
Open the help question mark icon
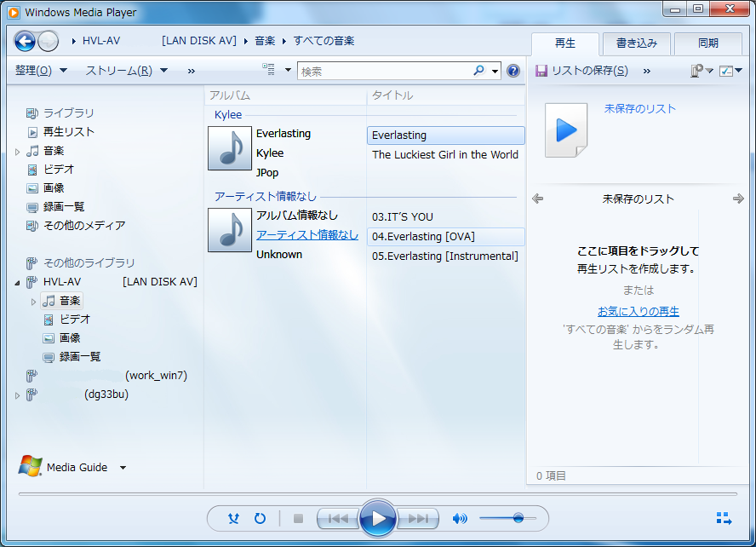pyautogui.click(x=513, y=71)
